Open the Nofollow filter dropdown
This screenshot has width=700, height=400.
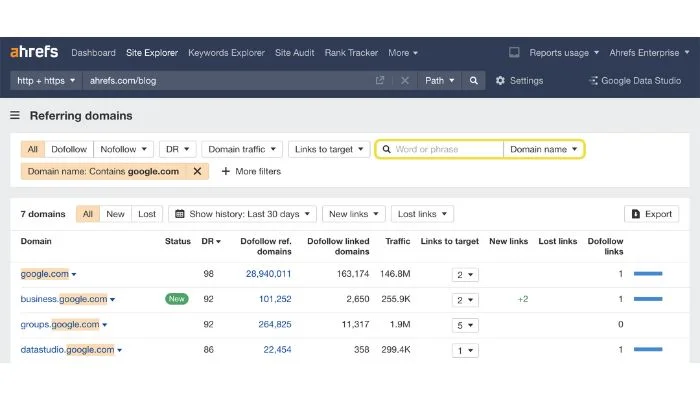coord(123,149)
